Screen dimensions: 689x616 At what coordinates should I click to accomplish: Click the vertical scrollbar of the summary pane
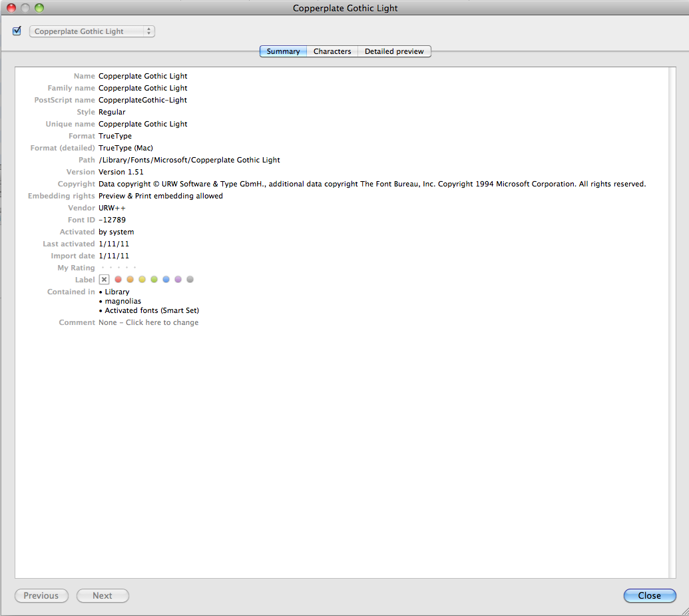point(672,323)
